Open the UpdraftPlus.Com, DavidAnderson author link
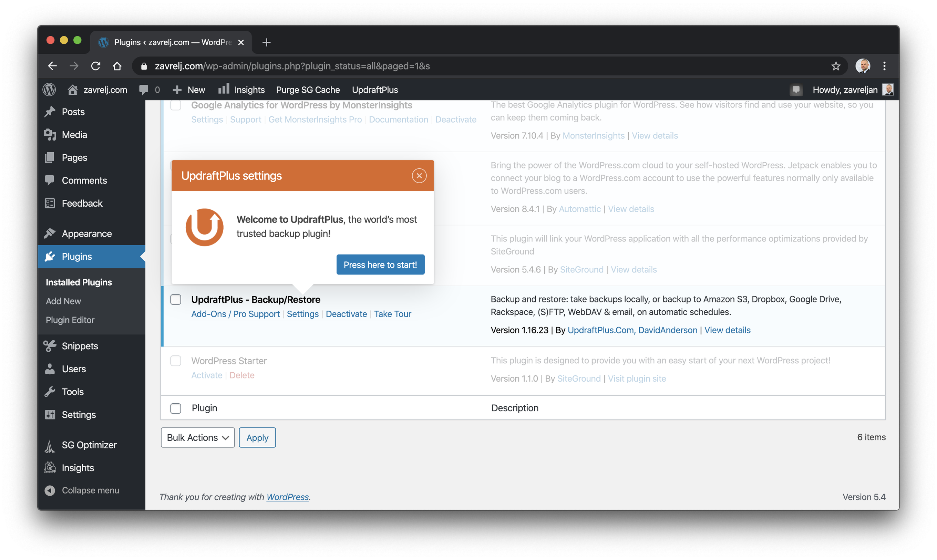Viewport: 937px width, 560px height. coord(632,330)
